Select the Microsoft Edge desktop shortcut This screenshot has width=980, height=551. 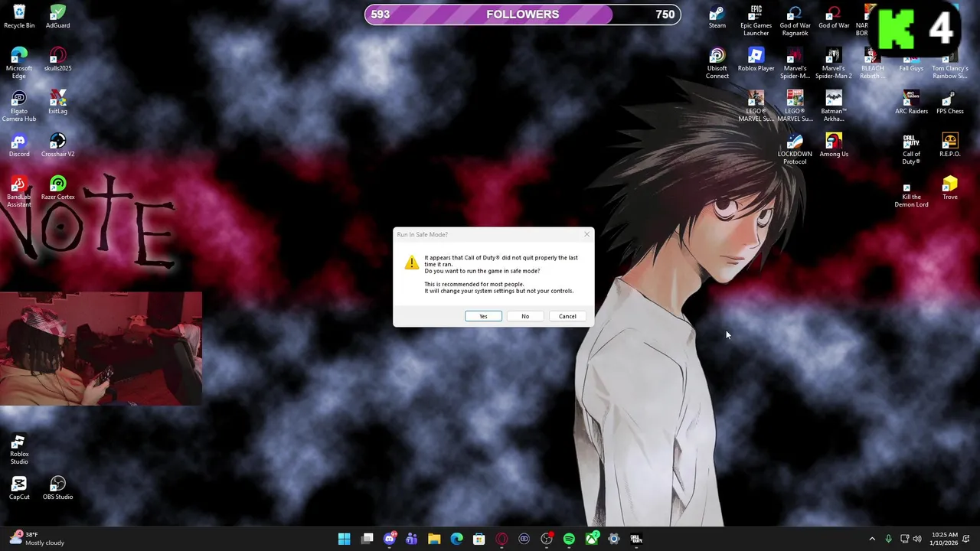[19, 63]
